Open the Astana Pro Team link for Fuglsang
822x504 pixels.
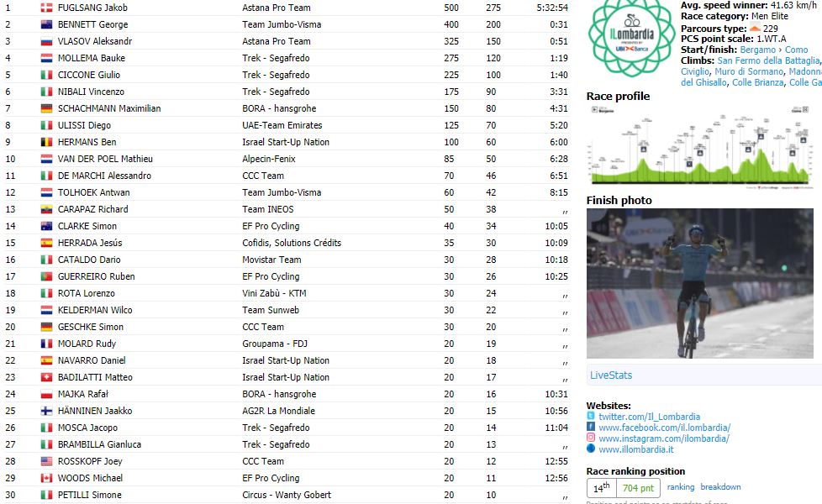pyautogui.click(x=277, y=8)
